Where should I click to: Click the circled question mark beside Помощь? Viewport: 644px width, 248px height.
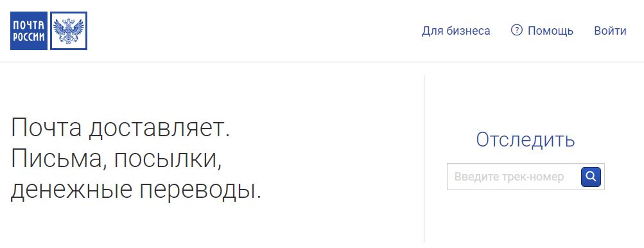pos(517,30)
